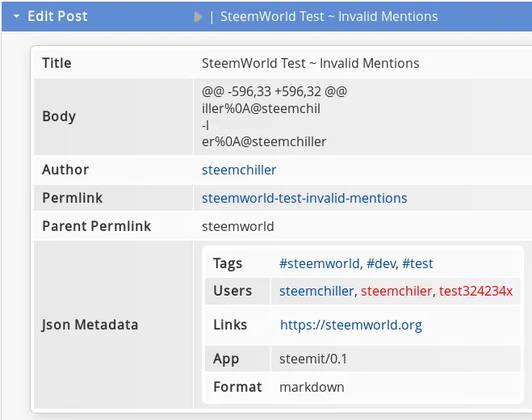Click the Body diff text starting with @@ -596,33
532x420 pixels.
tap(274, 91)
